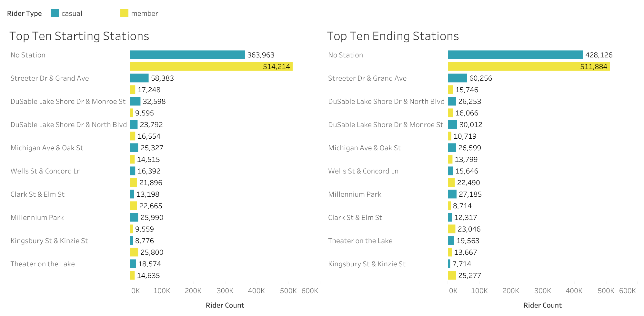644x316 pixels.
Task: Select the bar labeled 23,792
Action: (x=134, y=124)
